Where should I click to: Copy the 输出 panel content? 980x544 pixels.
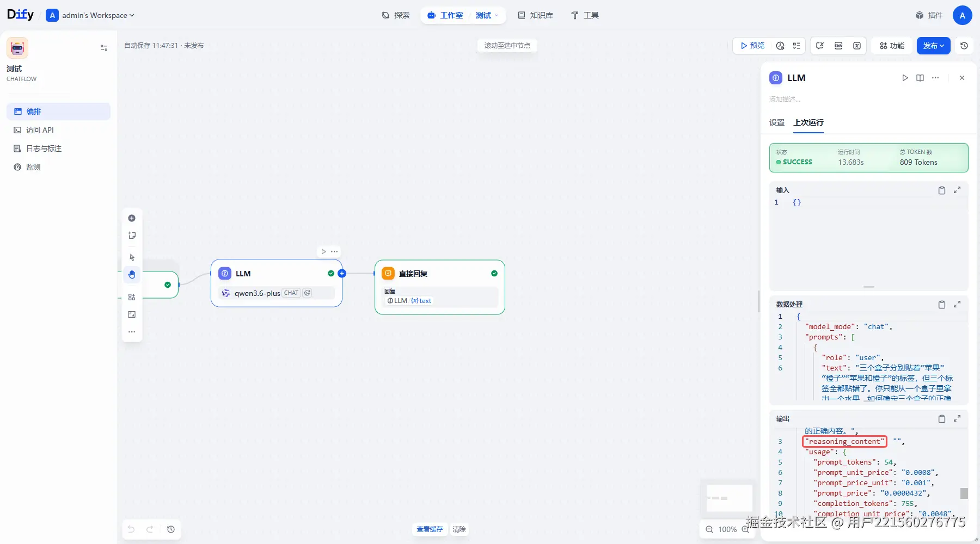point(942,419)
